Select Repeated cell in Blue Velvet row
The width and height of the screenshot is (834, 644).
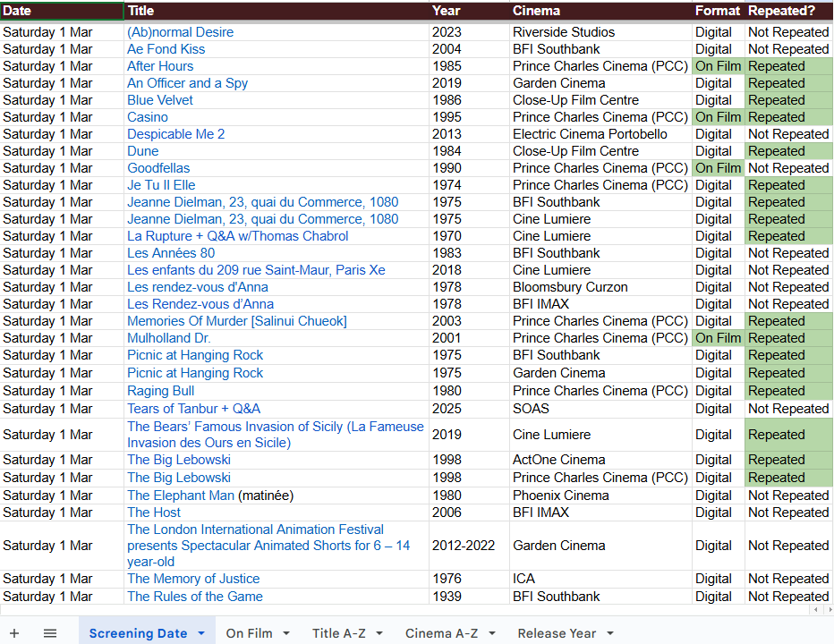click(x=788, y=100)
